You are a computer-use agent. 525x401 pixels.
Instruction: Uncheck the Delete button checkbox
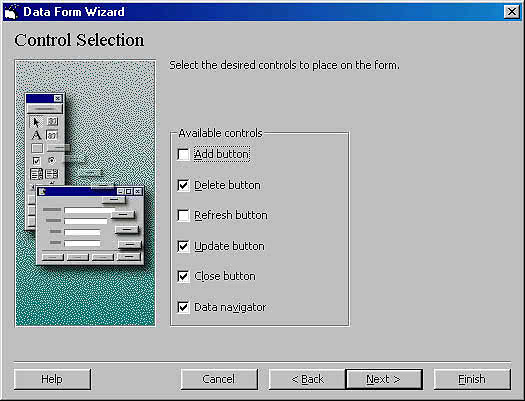pyautogui.click(x=183, y=185)
